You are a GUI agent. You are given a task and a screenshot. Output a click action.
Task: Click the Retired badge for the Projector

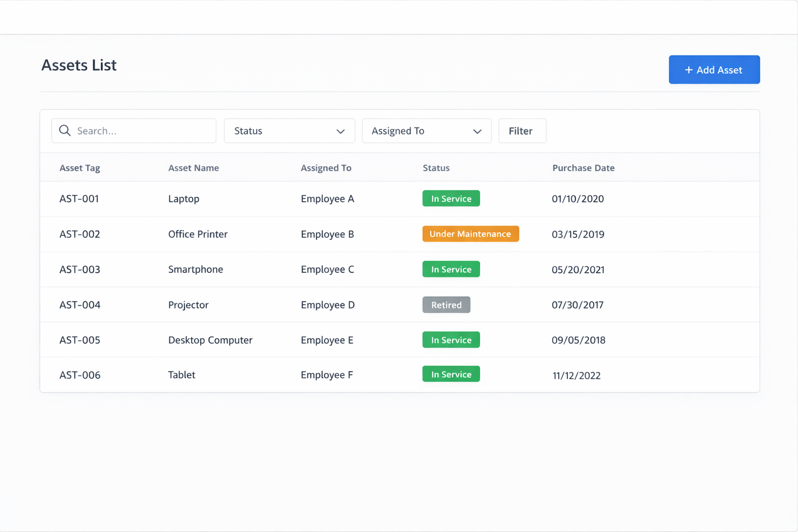446,304
